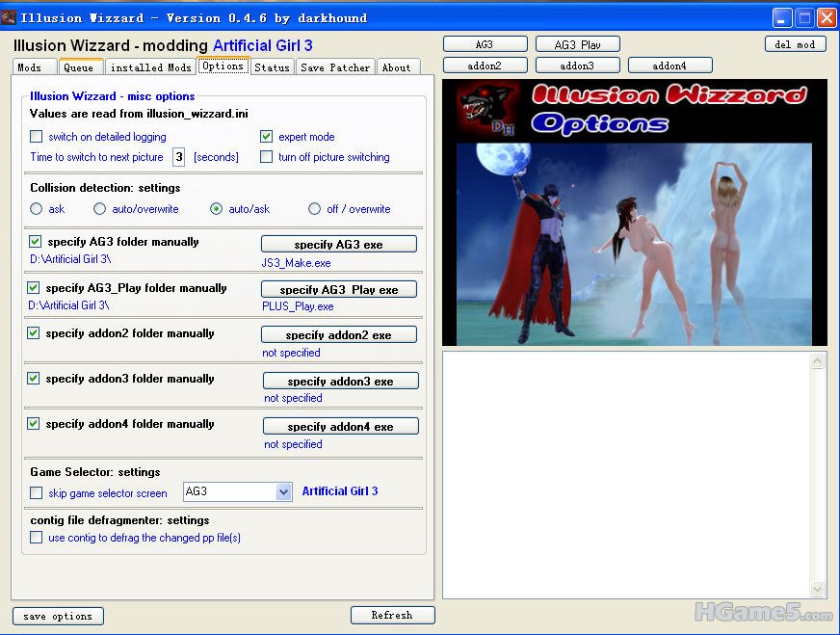840x635 pixels.
Task: Toggle specify addon4 folder manually
Action: 33,424
